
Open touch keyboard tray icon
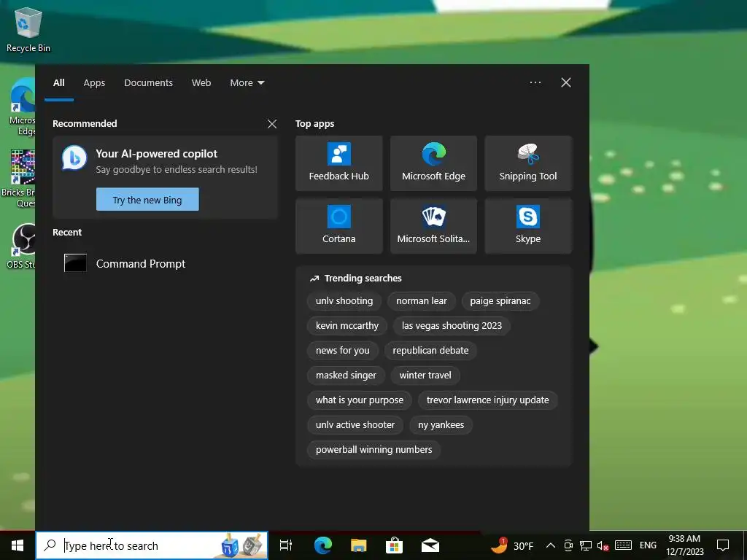pos(623,545)
